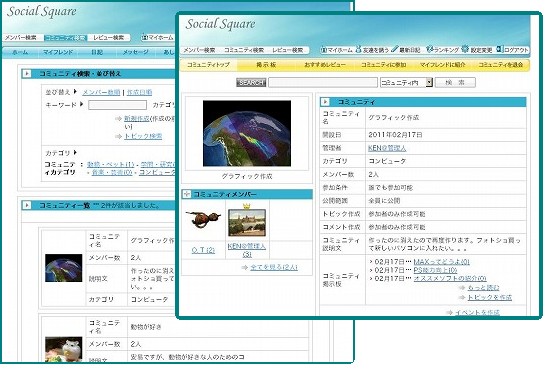The height and width of the screenshot is (378, 551).
Task: Click ログアウト to log out
Action: tap(512, 50)
